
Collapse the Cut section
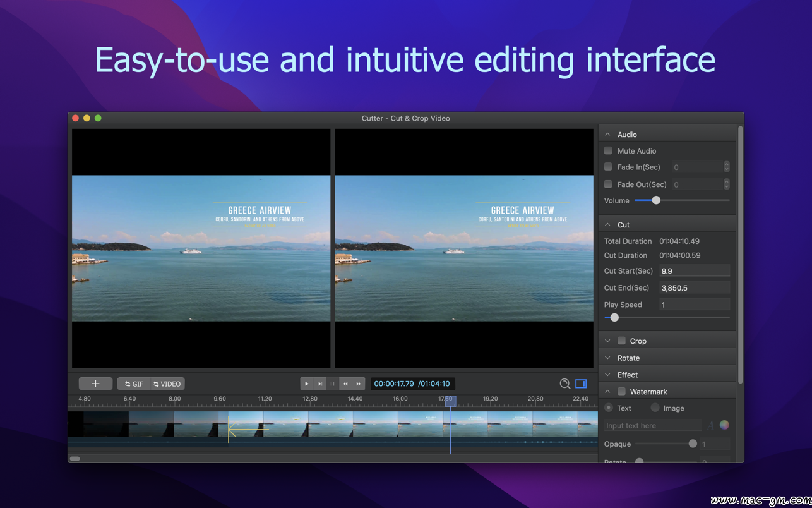pyautogui.click(x=607, y=225)
